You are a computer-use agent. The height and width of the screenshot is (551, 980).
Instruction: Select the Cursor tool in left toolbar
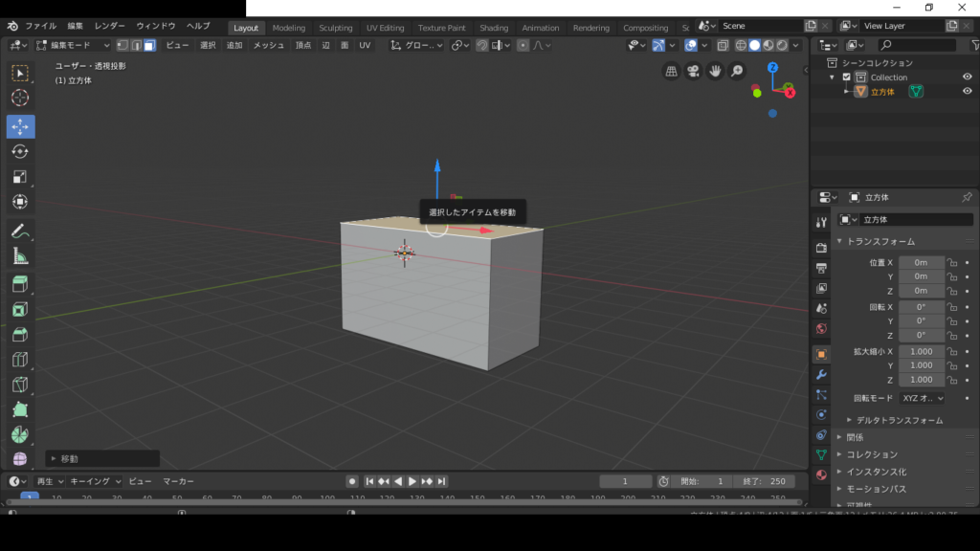tap(20, 98)
